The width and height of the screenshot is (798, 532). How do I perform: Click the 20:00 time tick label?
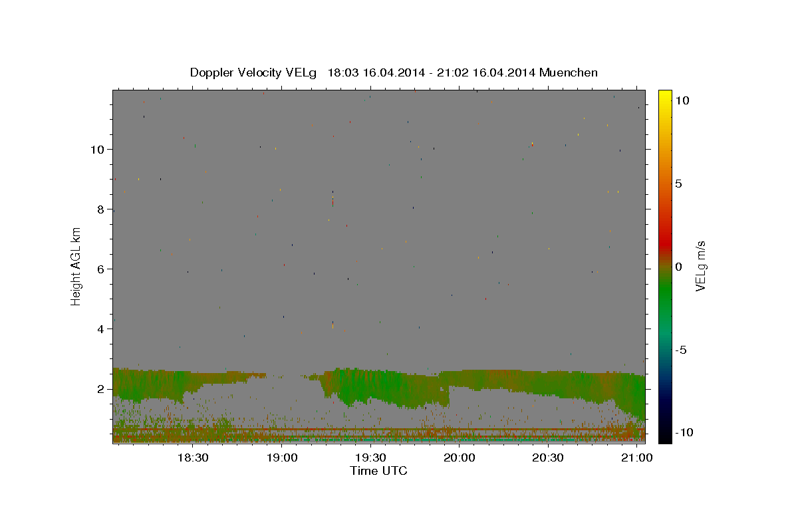click(460, 458)
